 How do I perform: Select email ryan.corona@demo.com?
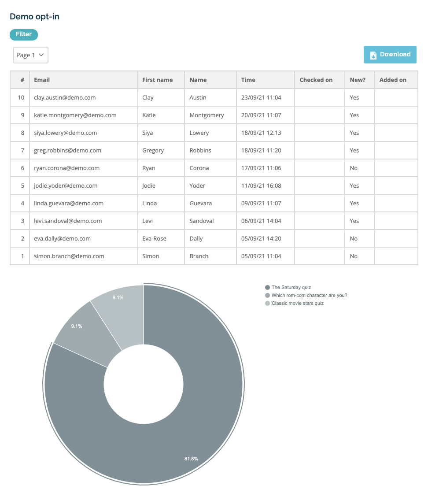67,168
